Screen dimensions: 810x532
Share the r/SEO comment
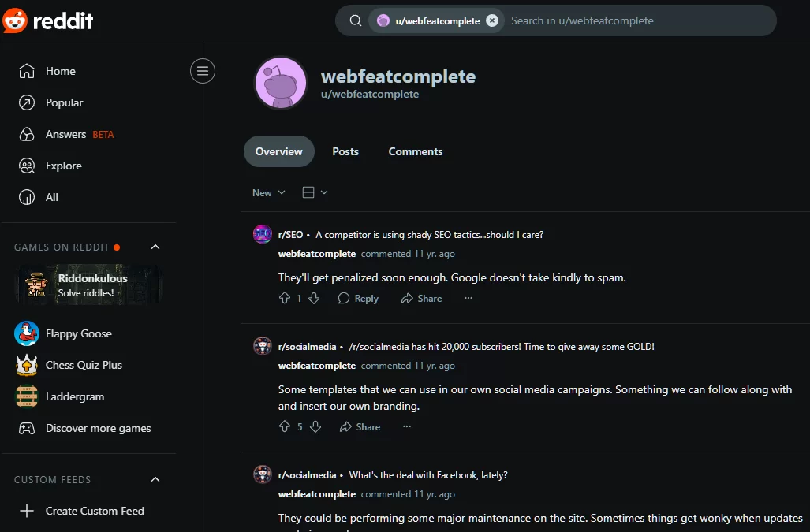point(421,299)
